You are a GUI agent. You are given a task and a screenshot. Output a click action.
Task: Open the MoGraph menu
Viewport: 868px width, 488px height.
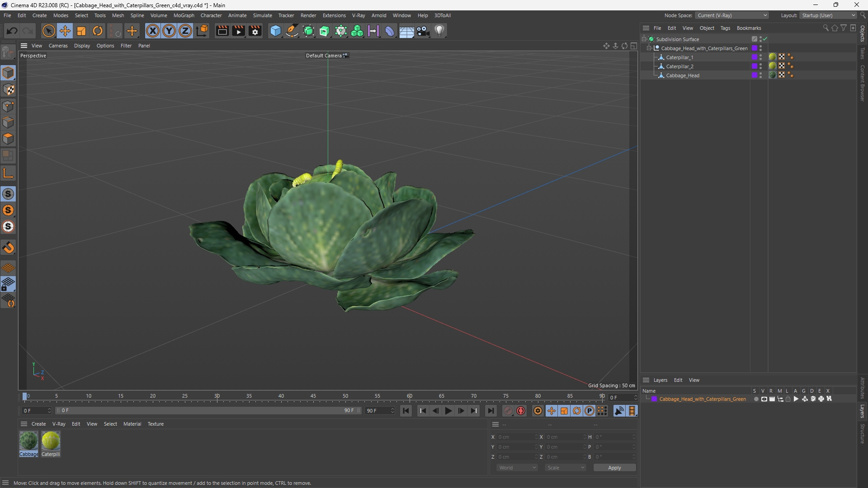tap(184, 15)
